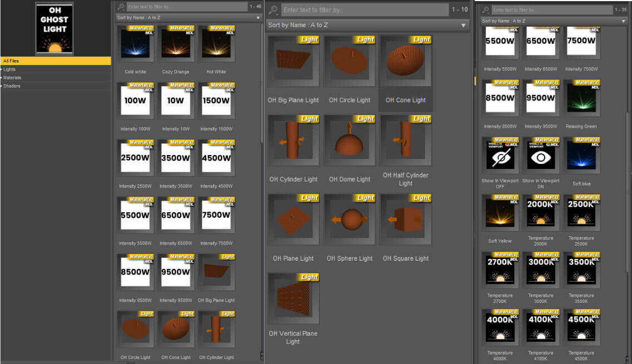Open the Shaders category
The width and height of the screenshot is (632, 364).
click(12, 86)
